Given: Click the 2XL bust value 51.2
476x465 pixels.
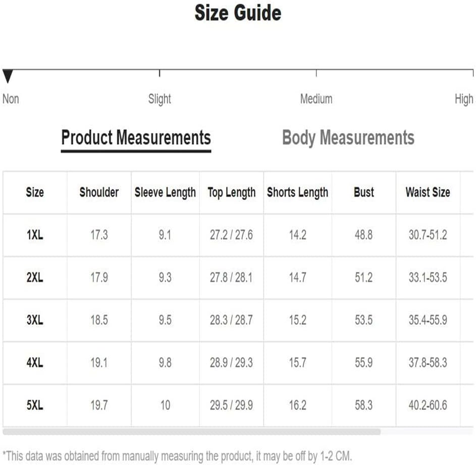Looking at the screenshot, I should coord(363,277).
